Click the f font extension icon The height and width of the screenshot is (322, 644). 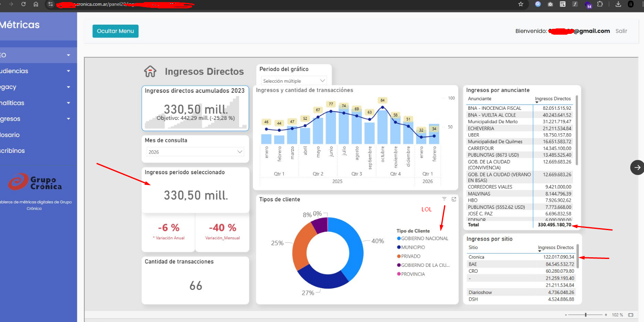[575, 4]
